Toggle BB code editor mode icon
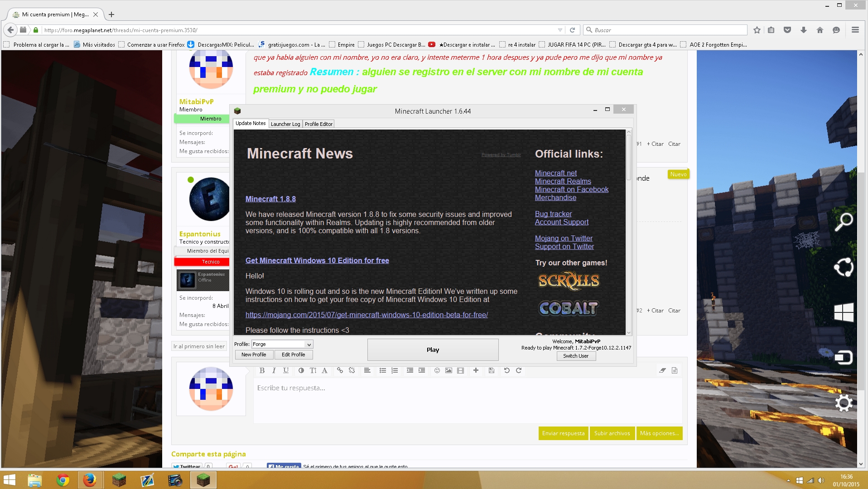The height and width of the screenshot is (489, 868). coord(675,370)
